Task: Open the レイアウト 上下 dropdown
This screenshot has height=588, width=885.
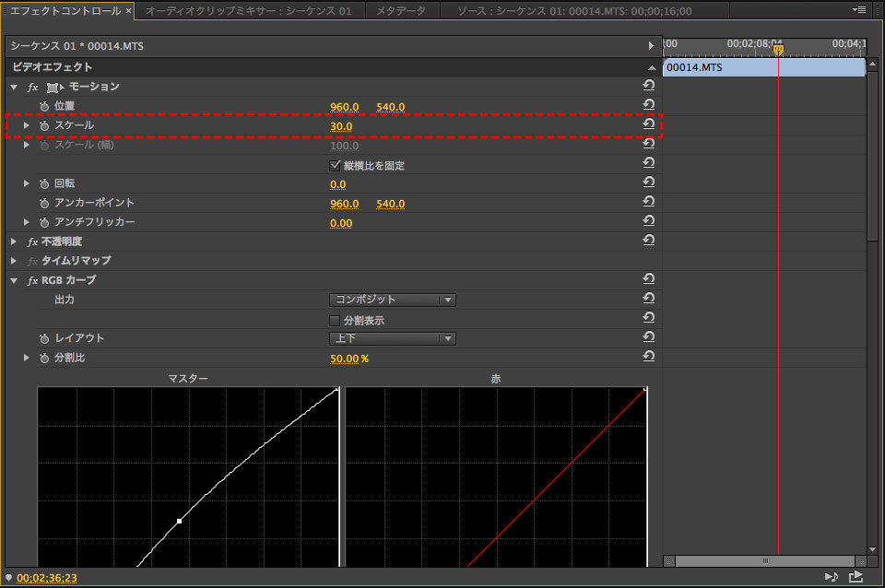Action: coord(393,338)
